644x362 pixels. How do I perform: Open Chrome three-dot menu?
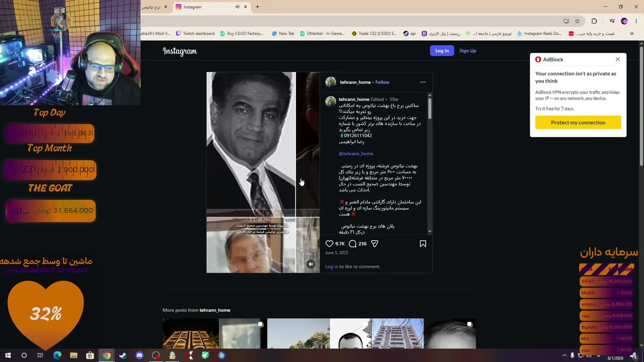click(x=636, y=21)
